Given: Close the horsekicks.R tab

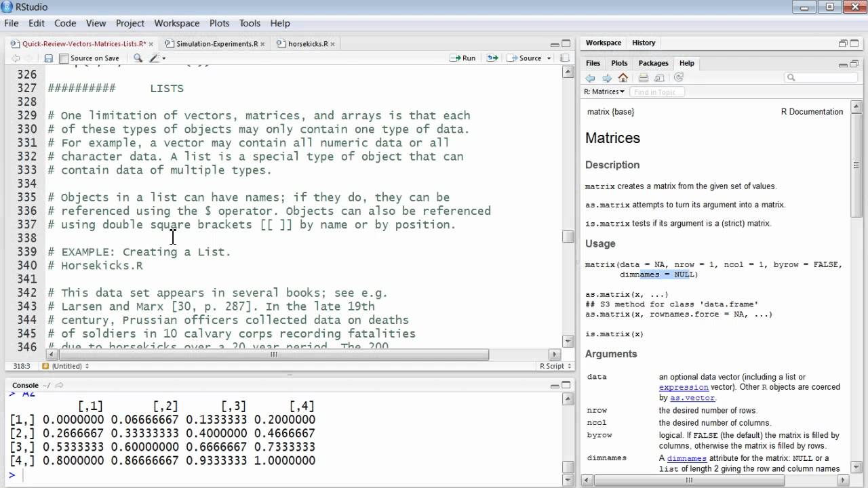Looking at the screenshot, I should point(332,44).
